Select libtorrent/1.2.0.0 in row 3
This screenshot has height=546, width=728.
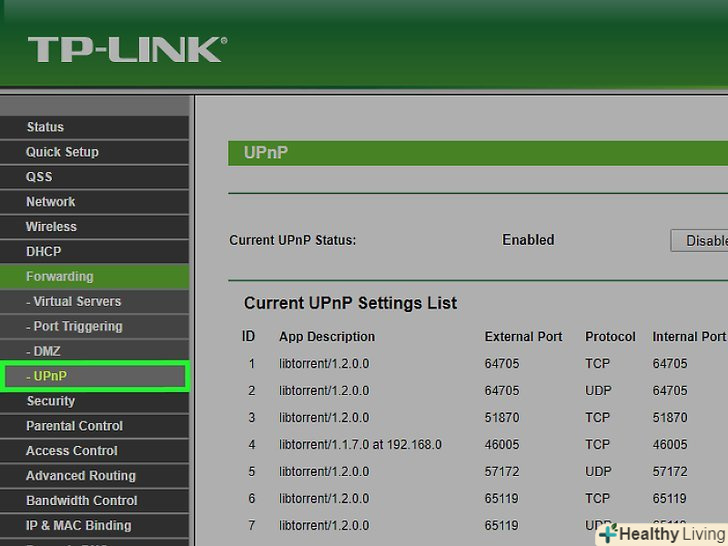324,417
